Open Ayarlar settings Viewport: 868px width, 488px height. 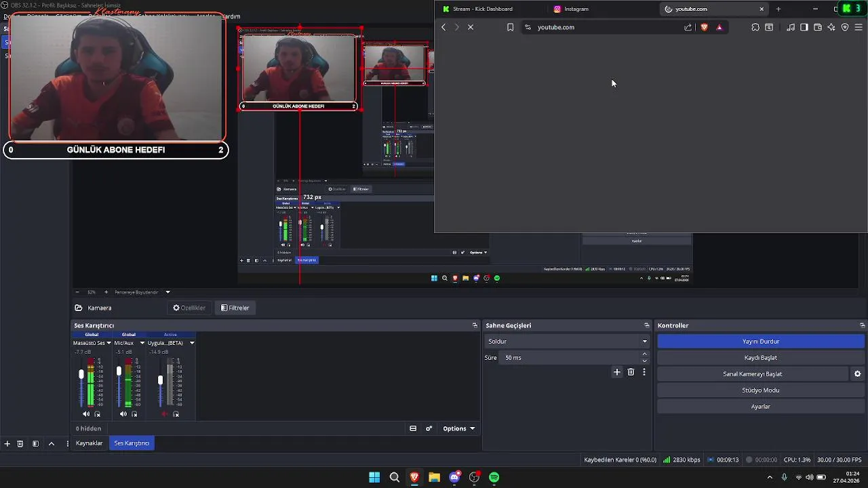click(761, 407)
